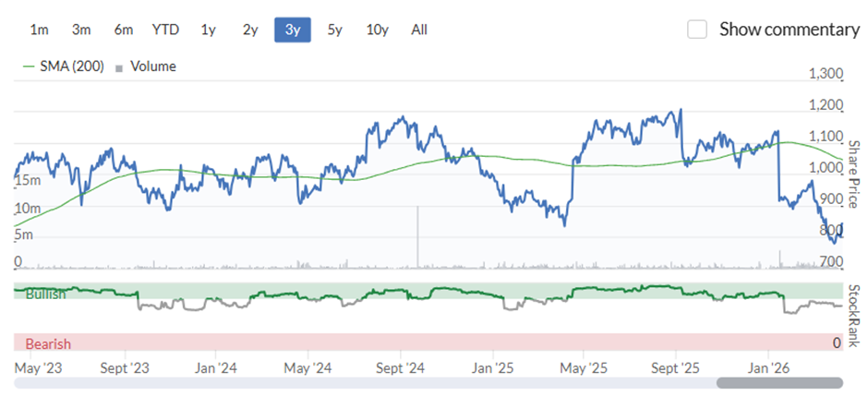Click the Bullish zone label

[45, 294]
